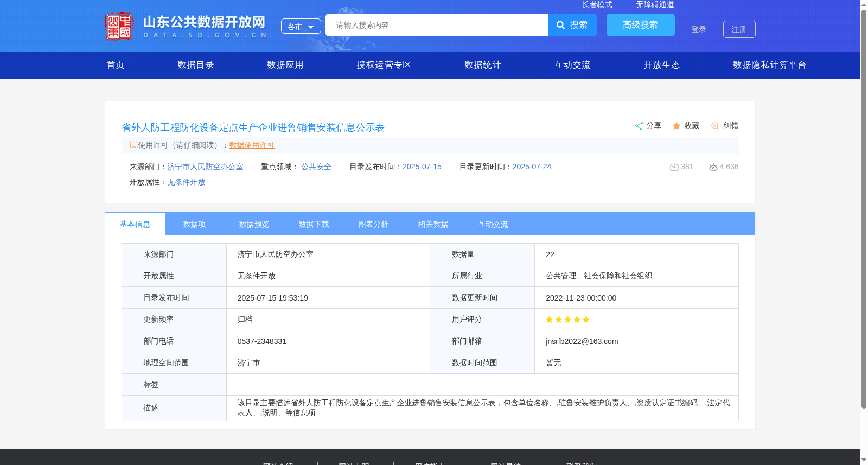Click the 搜索 search button
868x465 pixels.
click(572, 25)
